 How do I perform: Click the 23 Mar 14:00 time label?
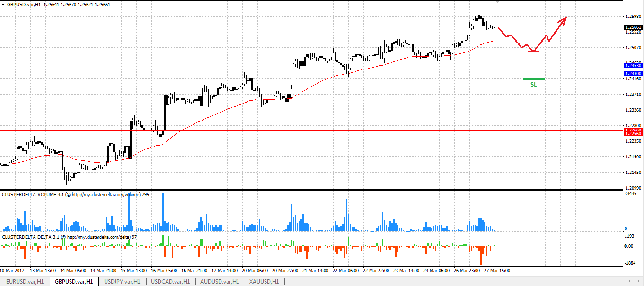pos(406,271)
